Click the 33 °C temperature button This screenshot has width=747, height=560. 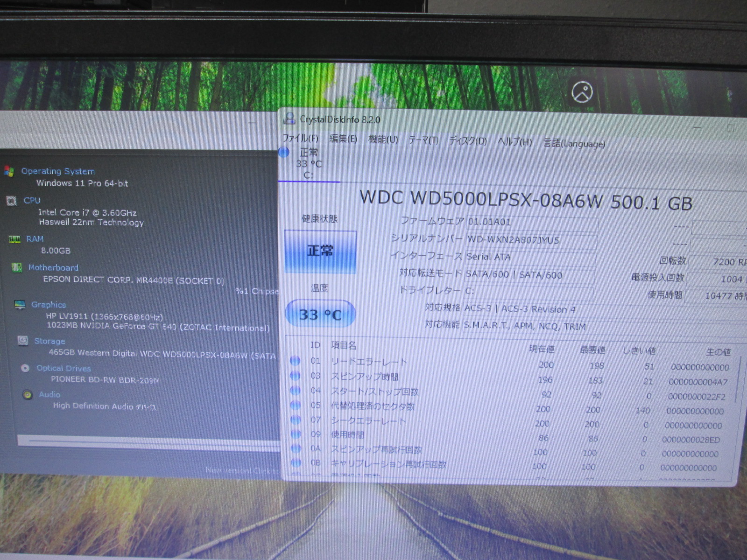[320, 315]
